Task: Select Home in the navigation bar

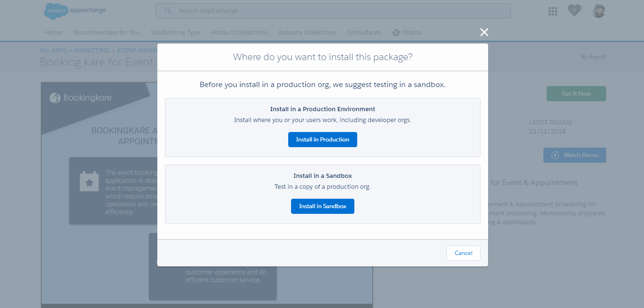Action: [x=53, y=32]
